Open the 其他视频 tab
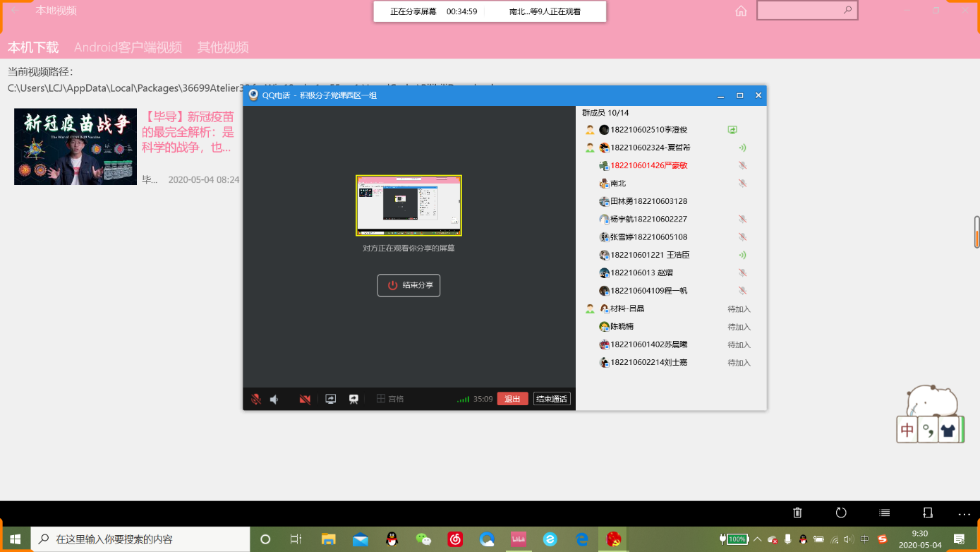 [223, 47]
